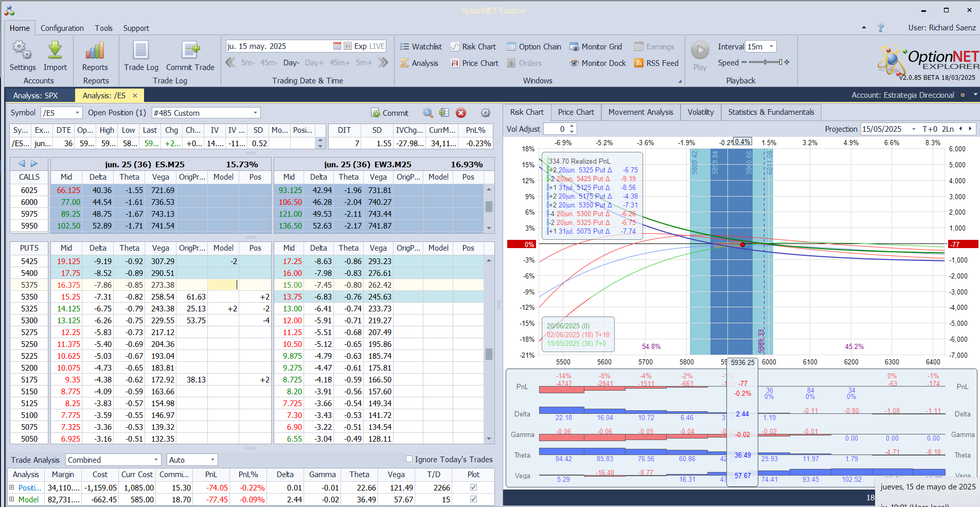Click the blue help question mark icon
The height and width of the screenshot is (507, 980).
(881, 28)
